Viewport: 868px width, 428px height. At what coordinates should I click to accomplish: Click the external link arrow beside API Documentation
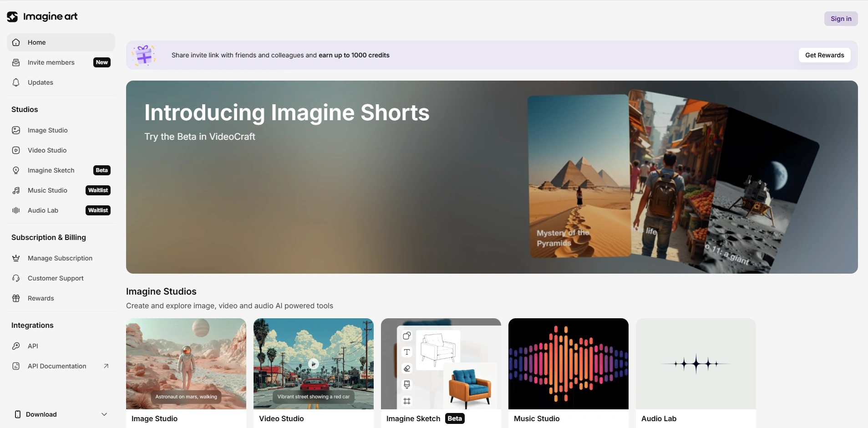106,366
